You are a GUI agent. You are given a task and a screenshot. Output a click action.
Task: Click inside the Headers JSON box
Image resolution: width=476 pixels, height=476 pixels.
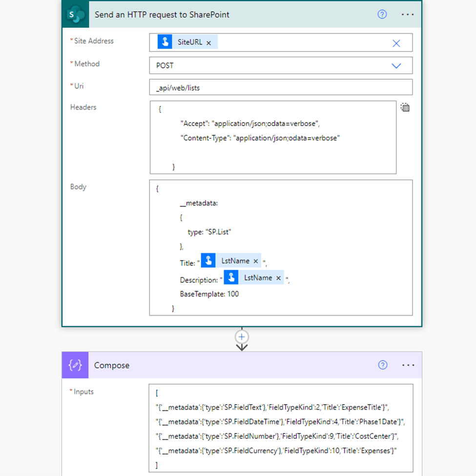[x=272, y=137]
